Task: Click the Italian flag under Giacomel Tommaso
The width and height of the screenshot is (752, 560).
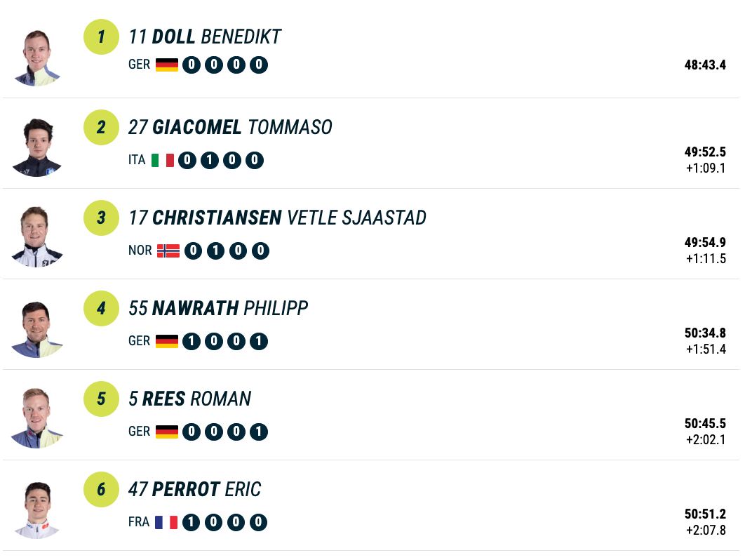Action: 163,160
